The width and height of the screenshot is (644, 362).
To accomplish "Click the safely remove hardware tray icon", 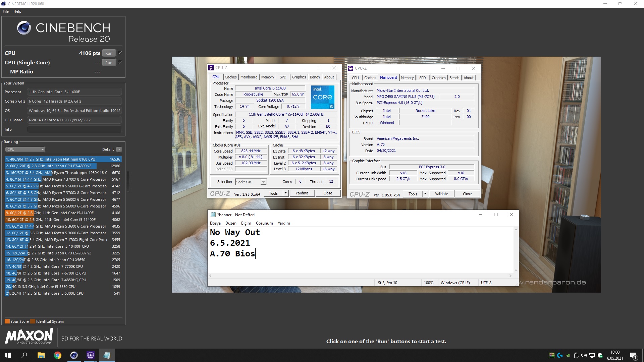I will click(x=576, y=355).
